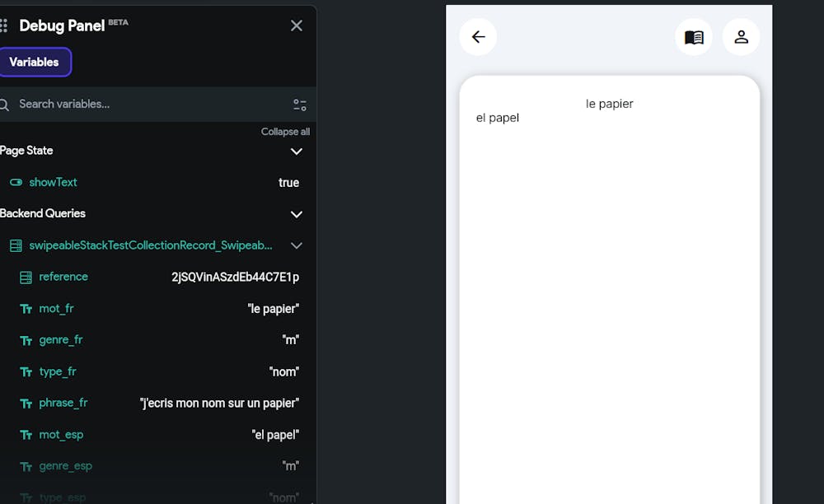The width and height of the screenshot is (824, 504).
Task: Toggle visibility of the showText variable
Action: (x=16, y=182)
